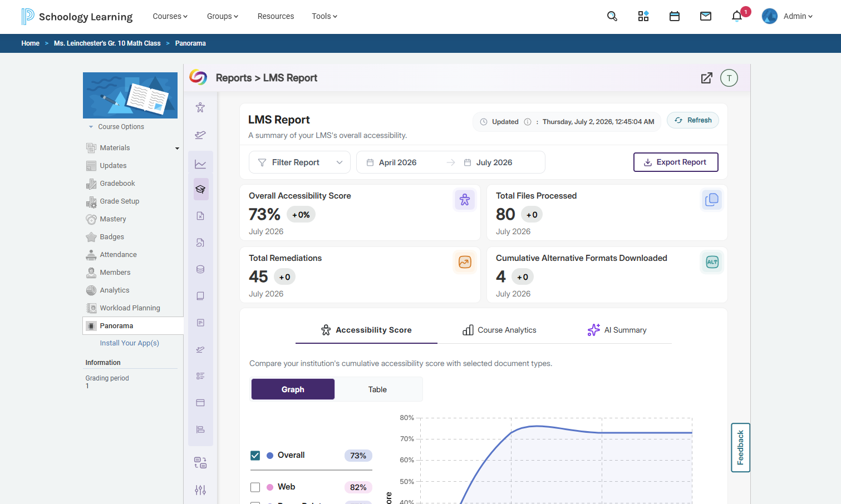Screen dimensions: 841x504
Task: Uncheck the Overall score checkbox
Action: click(x=255, y=455)
